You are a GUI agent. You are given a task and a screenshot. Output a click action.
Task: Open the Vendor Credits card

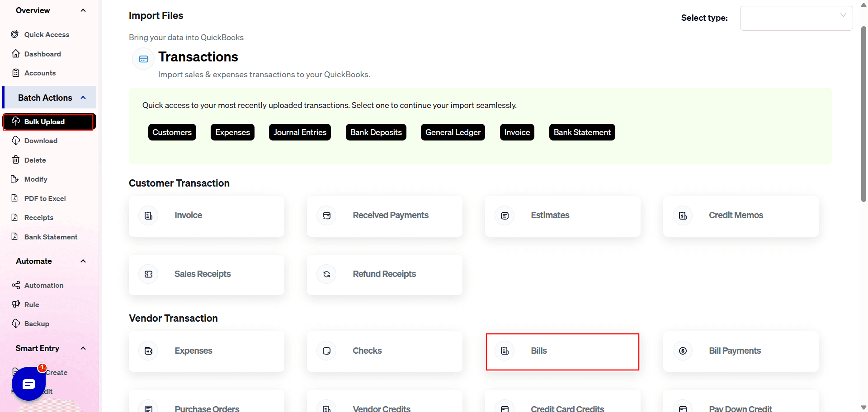point(385,401)
